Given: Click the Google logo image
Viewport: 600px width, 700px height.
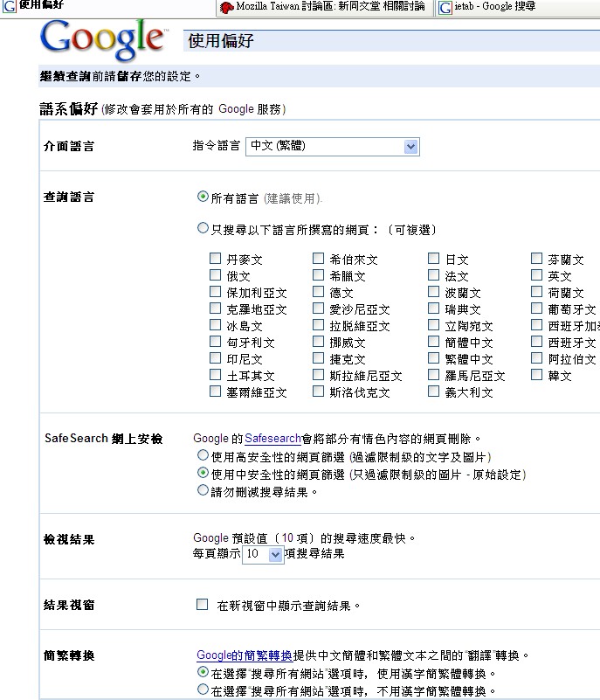Looking at the screenshot, I should [x=102, y=40].
